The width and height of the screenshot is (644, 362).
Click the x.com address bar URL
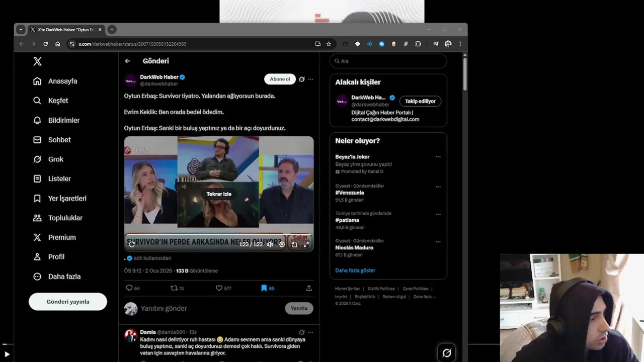tap(132, 44)
